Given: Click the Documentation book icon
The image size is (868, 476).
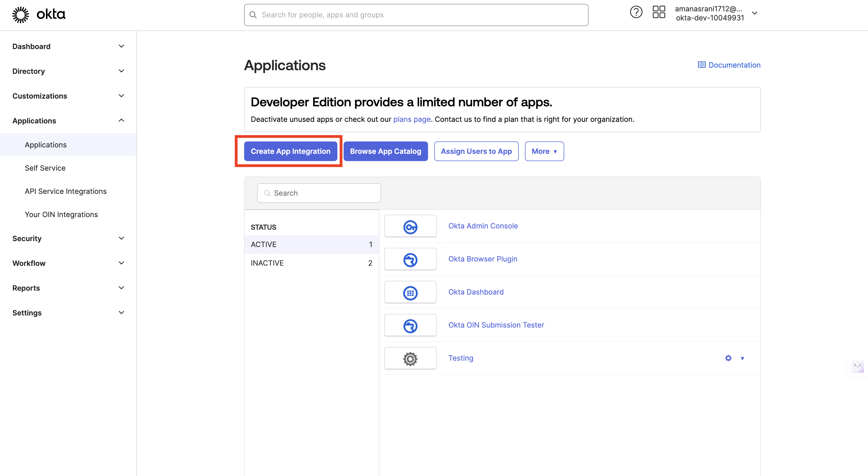Looking at the screenshot, I should pos(702,65).
